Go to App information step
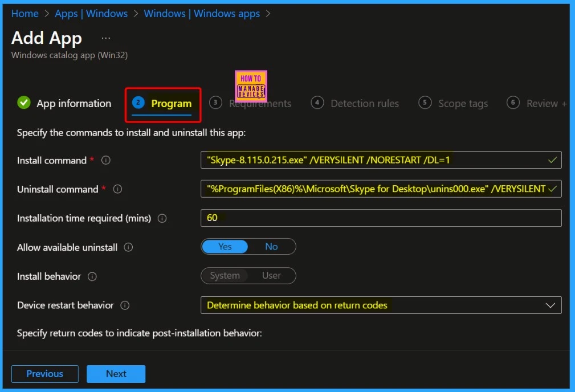Screen dimensions: 575x392 click(x=64, y=103)
